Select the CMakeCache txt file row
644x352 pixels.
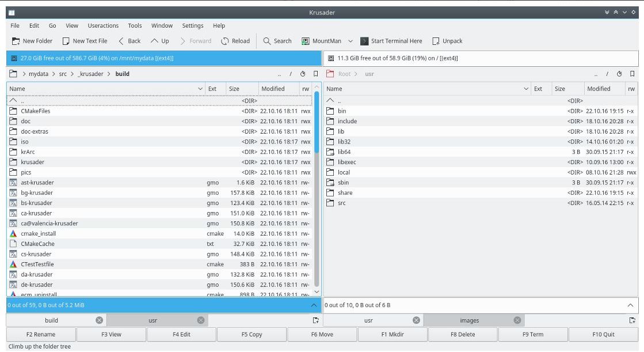point(160,244)
